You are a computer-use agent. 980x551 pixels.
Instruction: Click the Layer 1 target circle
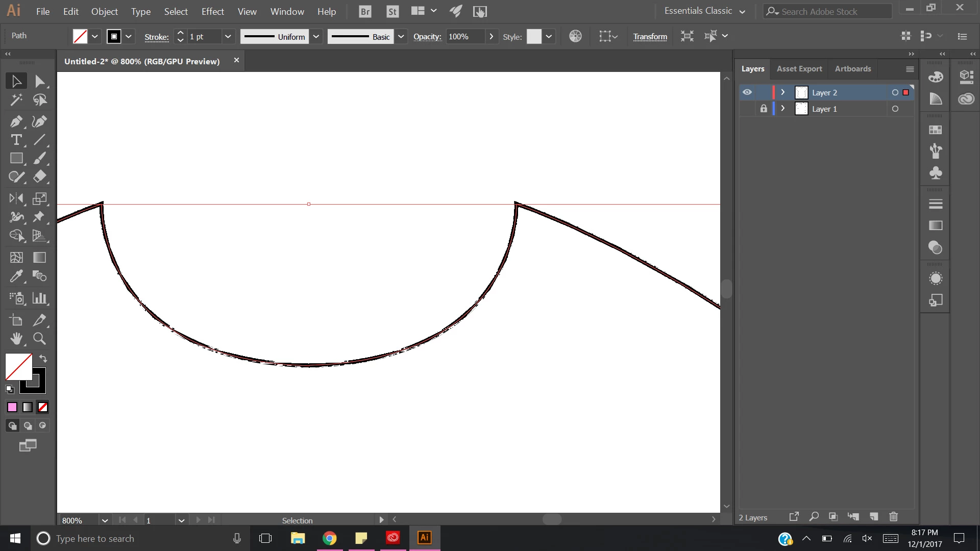tap(895, 109)
